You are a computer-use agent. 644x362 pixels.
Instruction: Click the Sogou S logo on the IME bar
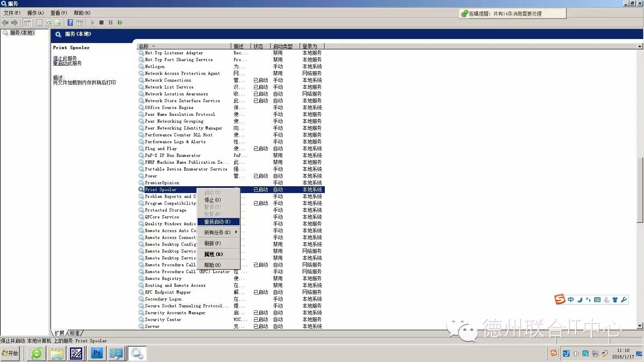pyautogui.click(x=560, y=299)
